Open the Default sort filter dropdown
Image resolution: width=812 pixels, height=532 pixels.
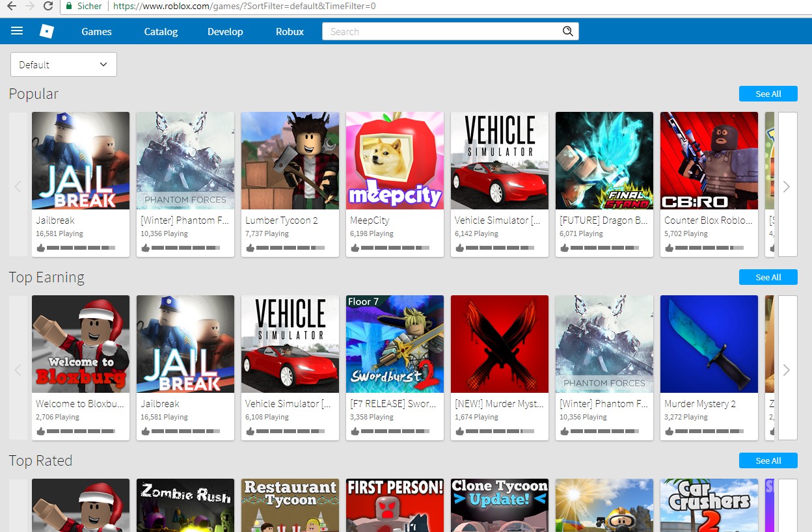tap(64, 64)
